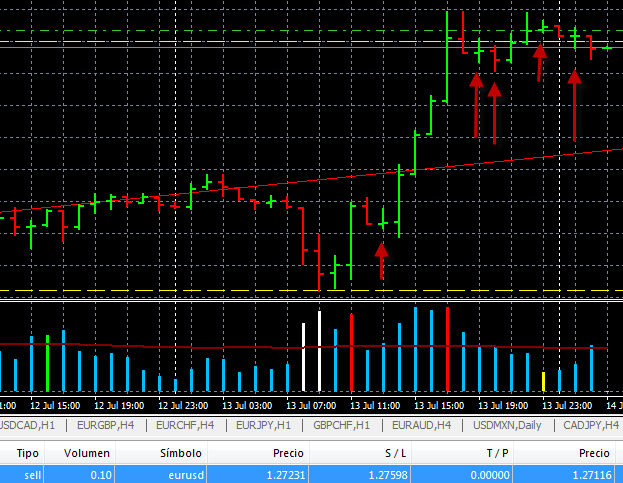Click the yellow volume bar in the indicator
The height and width of the screenshot is (483, 623).
[543, 381]
